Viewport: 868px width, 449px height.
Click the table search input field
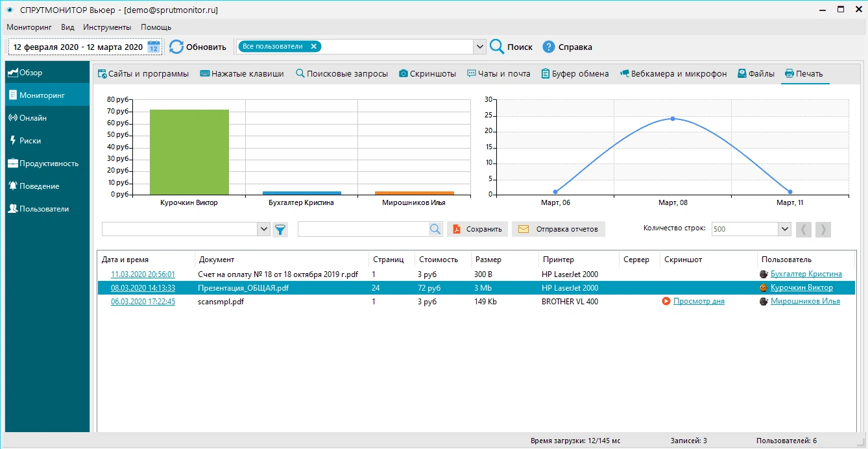pos(363,229)
